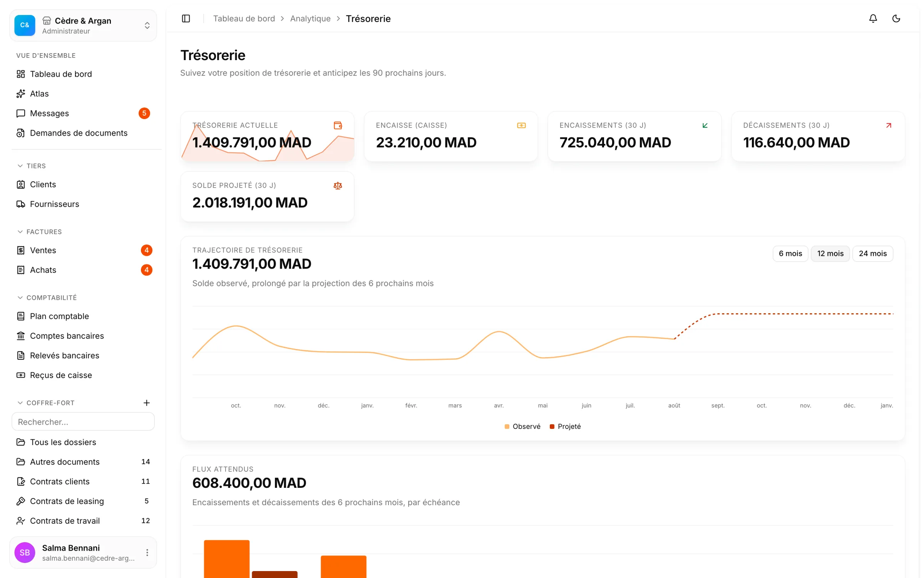924x578 pixels.
Task: Click the 725.040,00 MAD value
Action: coord(615,143)
